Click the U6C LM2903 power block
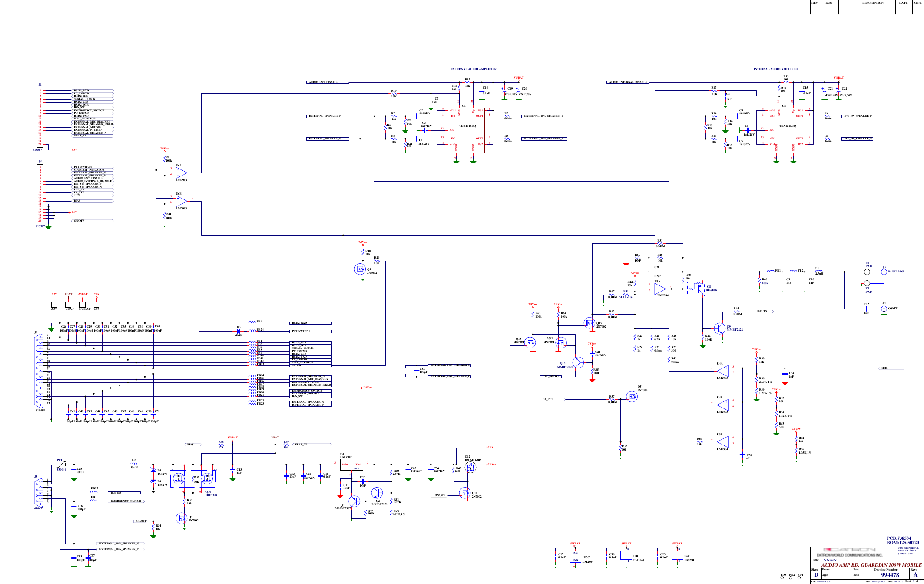This screenshot has height=584, width=924. click(677, 555)
